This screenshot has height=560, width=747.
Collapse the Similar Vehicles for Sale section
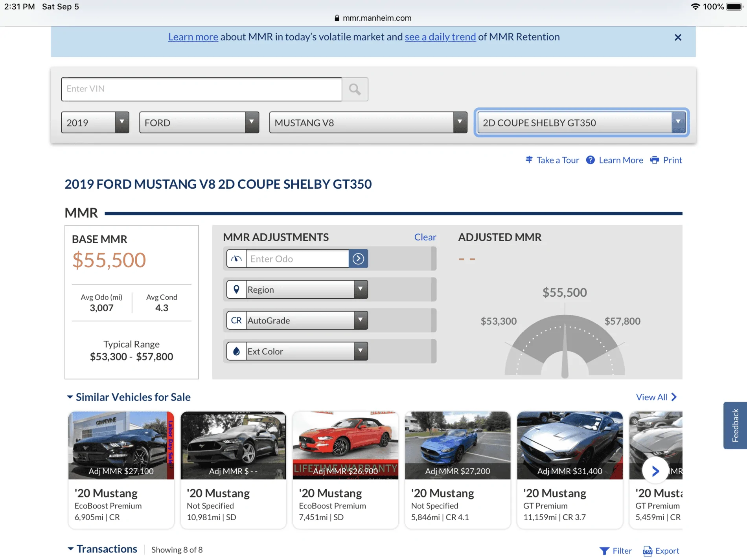pos(70,397)
